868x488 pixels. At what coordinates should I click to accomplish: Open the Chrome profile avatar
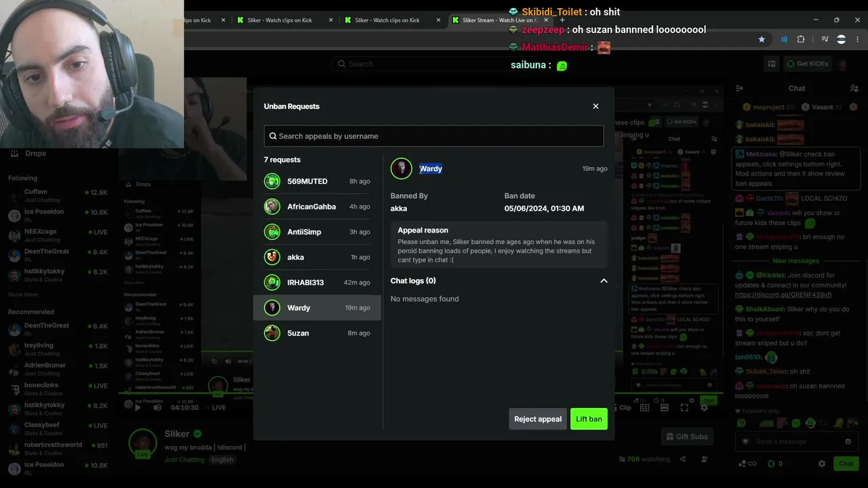click(x=842, y=39)
